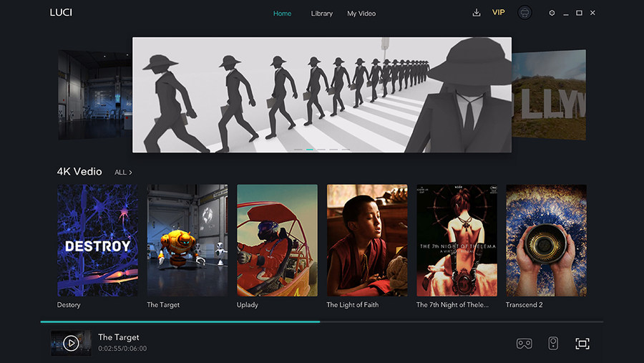Go to the Home tab
644x363 pixels.
click(x=283, y=14)
